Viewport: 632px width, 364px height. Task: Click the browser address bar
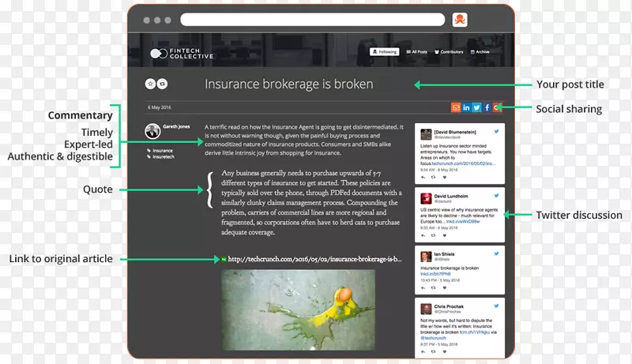click(x=312, y=19)
